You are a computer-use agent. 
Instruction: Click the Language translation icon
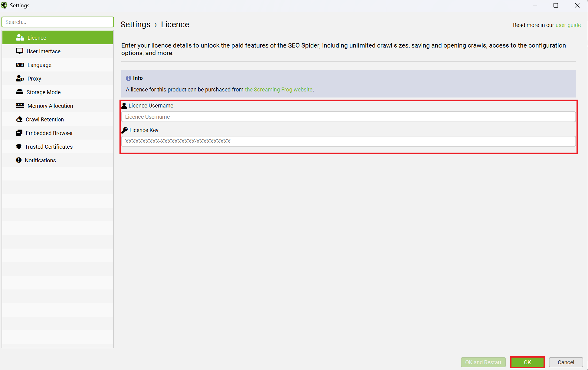(20, 65)
